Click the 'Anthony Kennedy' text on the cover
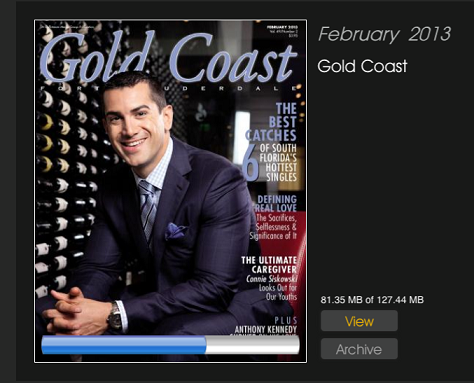Image resolution: width=474 pixels, height=383 pixels. coord(266,330)
